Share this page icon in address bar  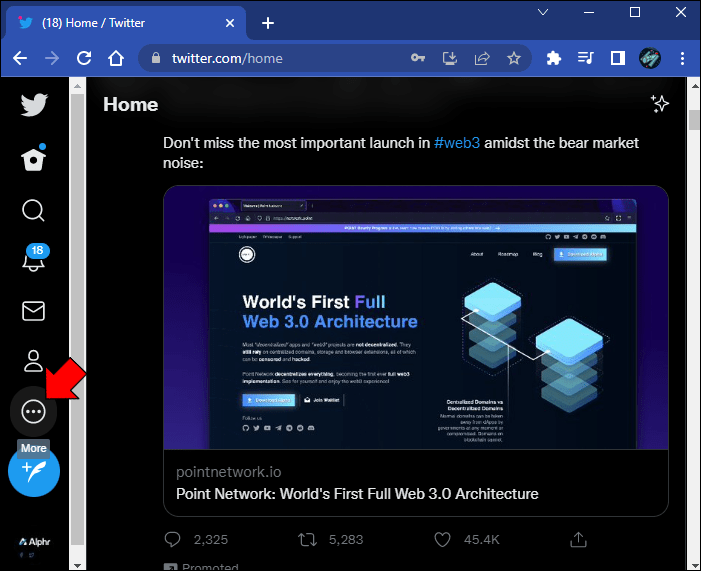(x=482, y=58)
